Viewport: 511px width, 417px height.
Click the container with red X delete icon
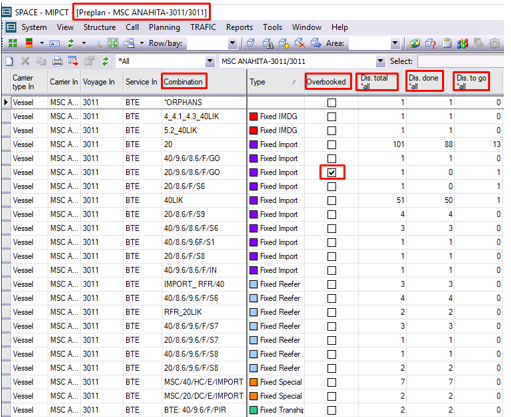pyautogui.click(x=300, y=43)
